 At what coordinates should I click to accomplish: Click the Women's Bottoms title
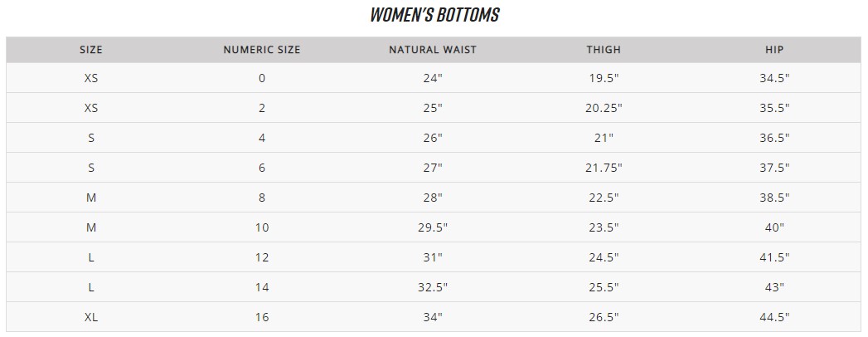(x=434, y=15)
